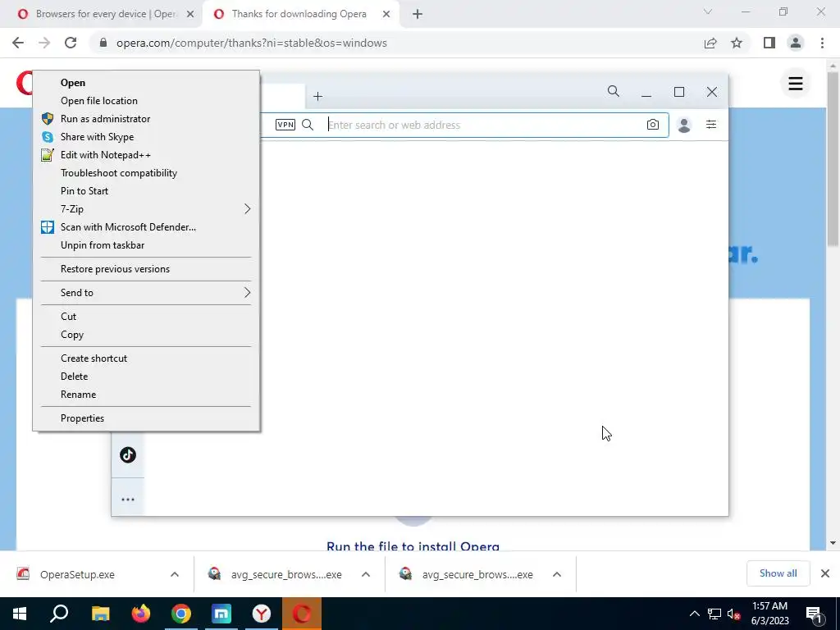Choose Open in context menu
Image resolution: width=840 pixels, height=630 pixels.
point(146,83)
